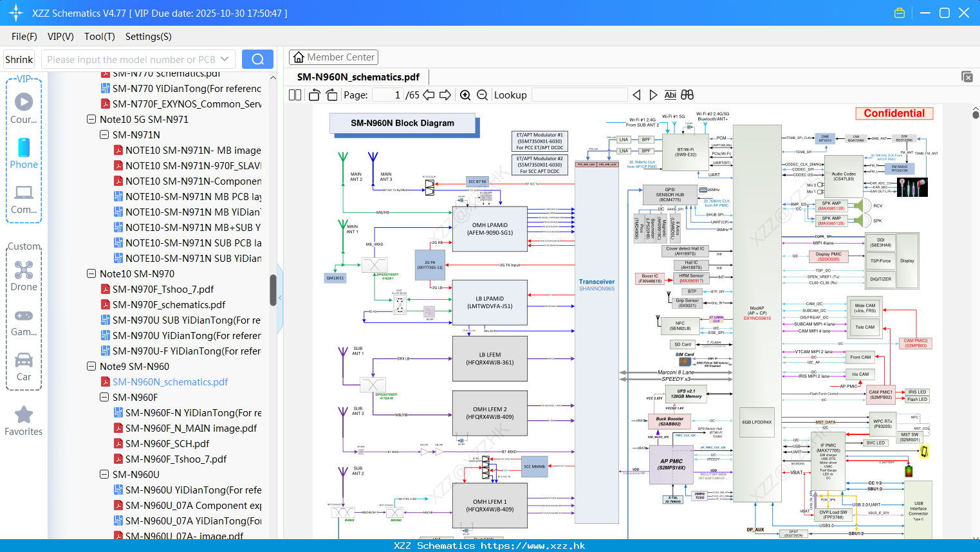The height and width of the screenshot is (552, 980).
Task: Collapse the SM-N971N node
Action: pyautogui.click(x=104, y=134)
